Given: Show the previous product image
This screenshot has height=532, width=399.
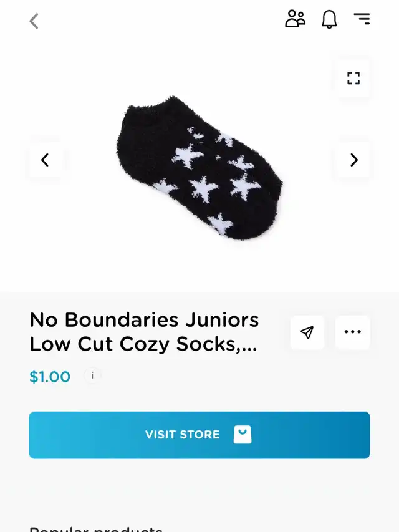Looking at the screenshot, I should 45,160.
